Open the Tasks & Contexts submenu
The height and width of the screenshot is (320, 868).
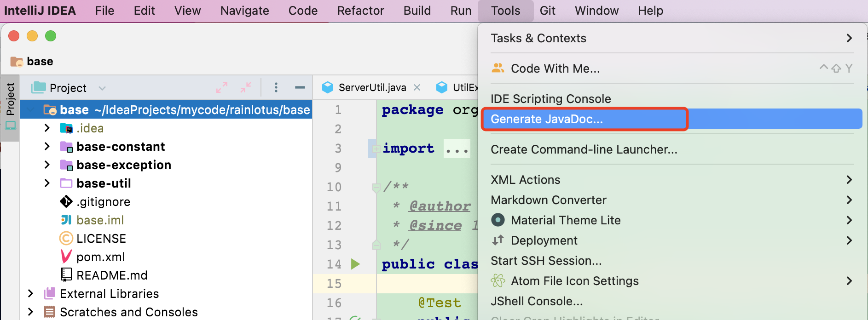672,38
